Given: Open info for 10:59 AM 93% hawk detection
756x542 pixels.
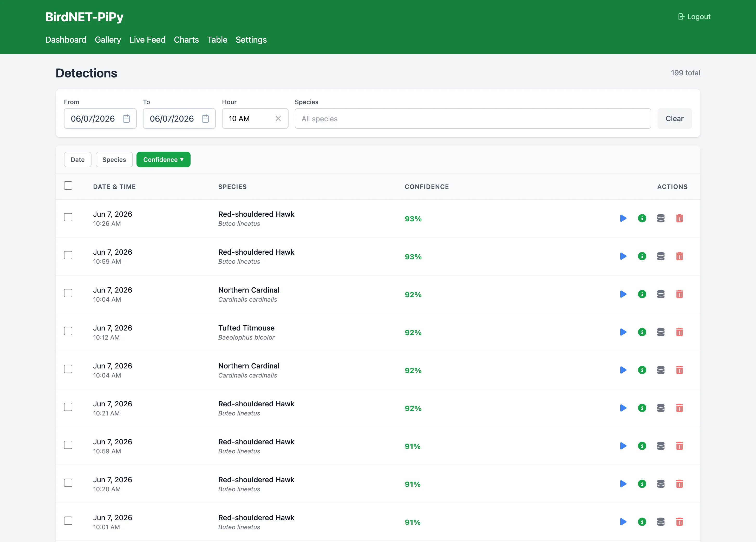Looking at the screenshot, I should click(642, 256).
